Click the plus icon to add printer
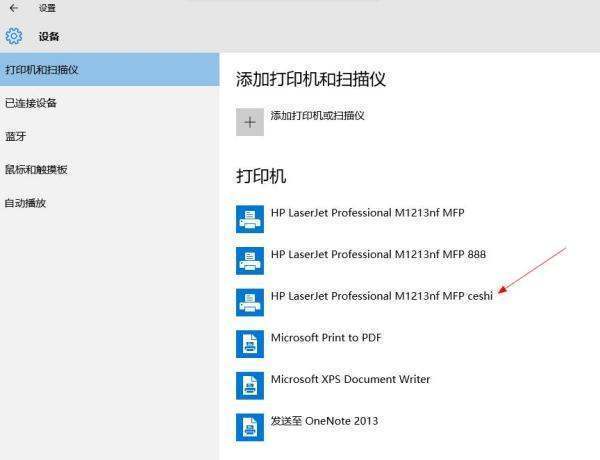This screenshot has height=460, width=600. pos(250,122)
